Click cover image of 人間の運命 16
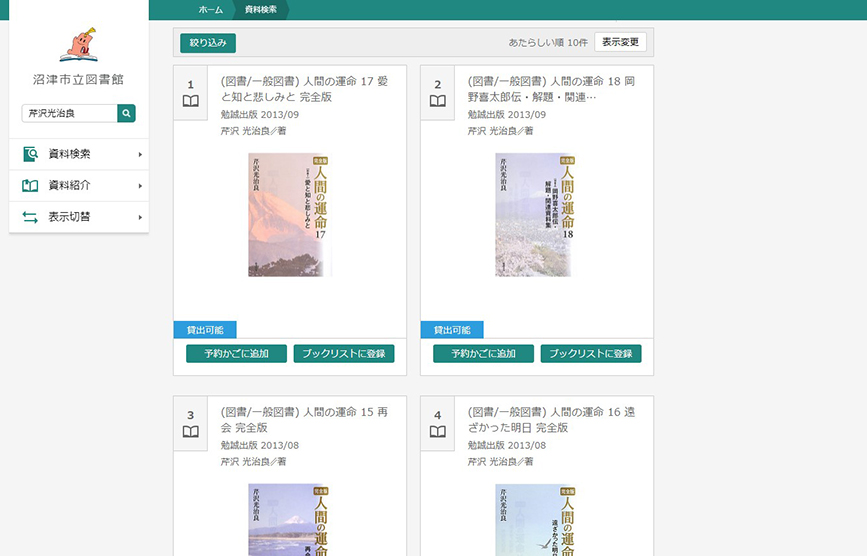Image resolution: width=867 pixels, height=556 pixels. (535, 520)
